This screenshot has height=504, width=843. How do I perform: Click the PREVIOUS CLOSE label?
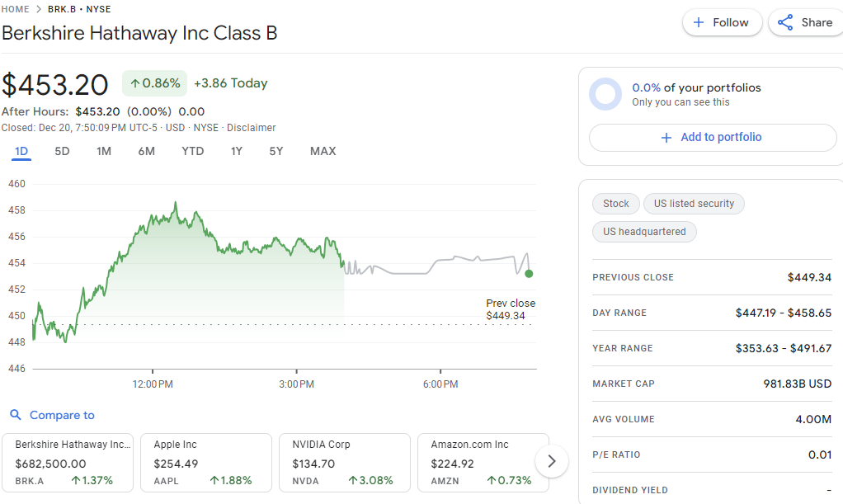coord(633,277)
